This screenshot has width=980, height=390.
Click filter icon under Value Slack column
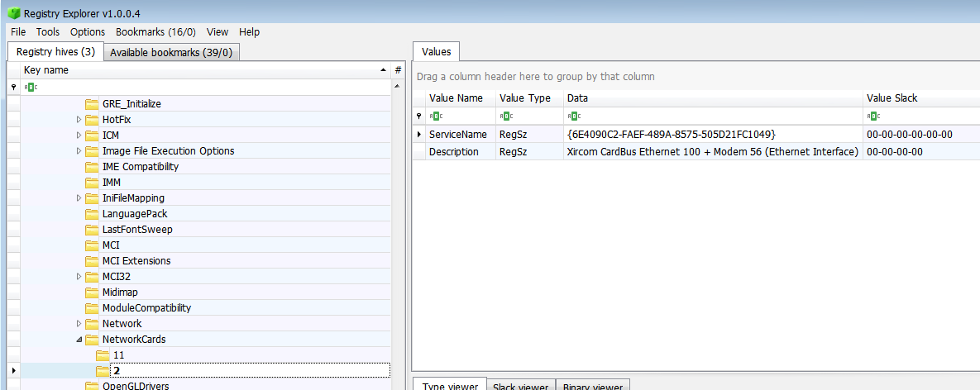point(873,116)
